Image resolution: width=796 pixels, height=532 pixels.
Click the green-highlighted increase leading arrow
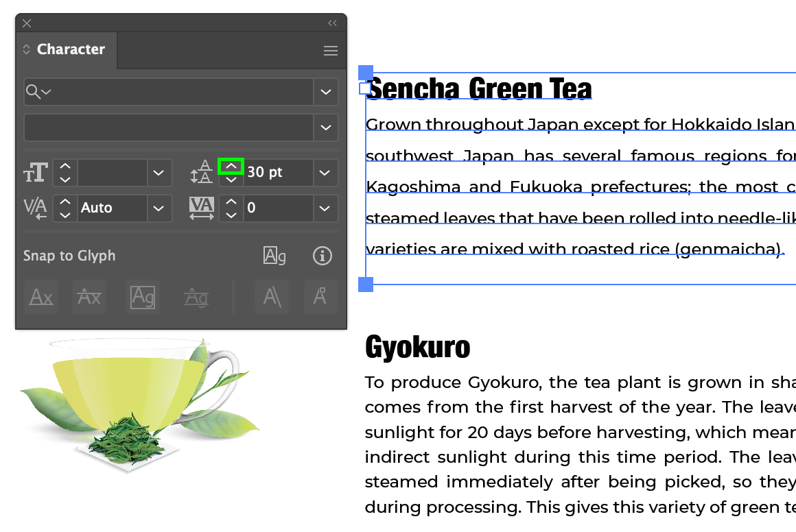pos(231,165)
